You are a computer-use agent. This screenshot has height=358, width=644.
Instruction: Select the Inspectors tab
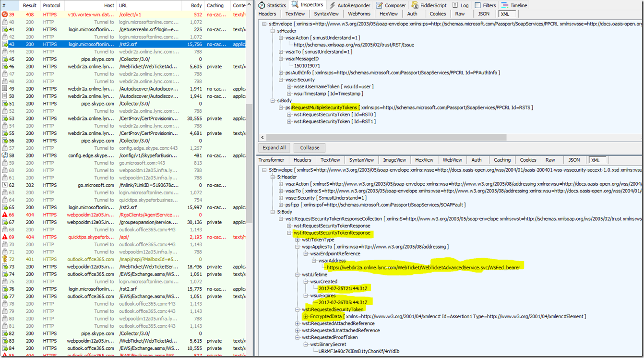coord(308,5)
